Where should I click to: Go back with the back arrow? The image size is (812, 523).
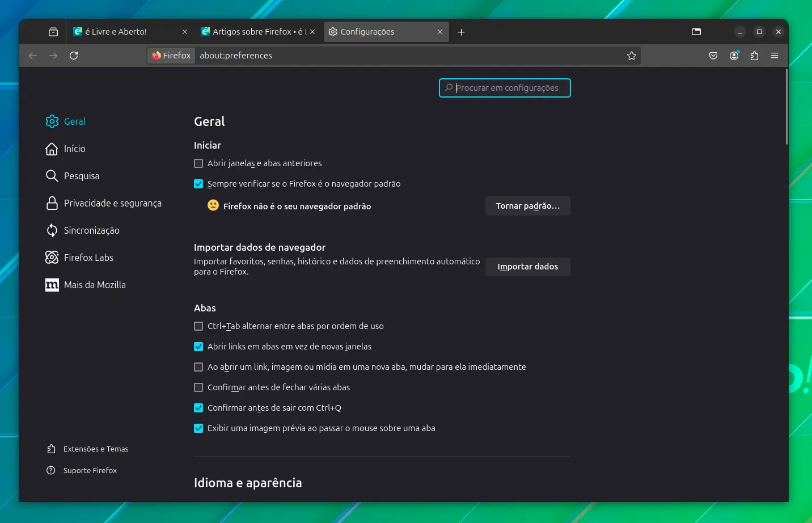33,56
